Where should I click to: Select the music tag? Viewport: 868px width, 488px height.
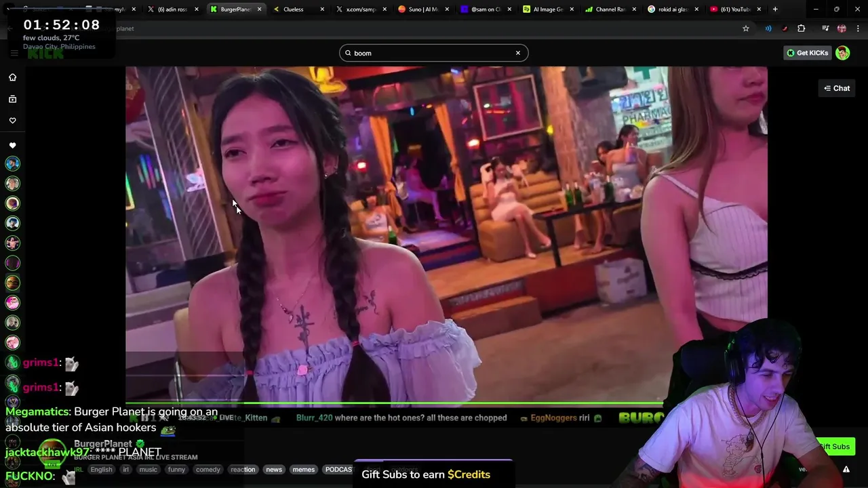pos(148,470)
